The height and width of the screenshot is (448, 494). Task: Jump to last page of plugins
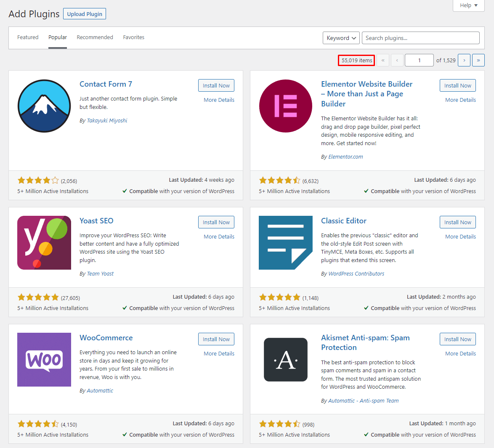click(x=478, y=60)
